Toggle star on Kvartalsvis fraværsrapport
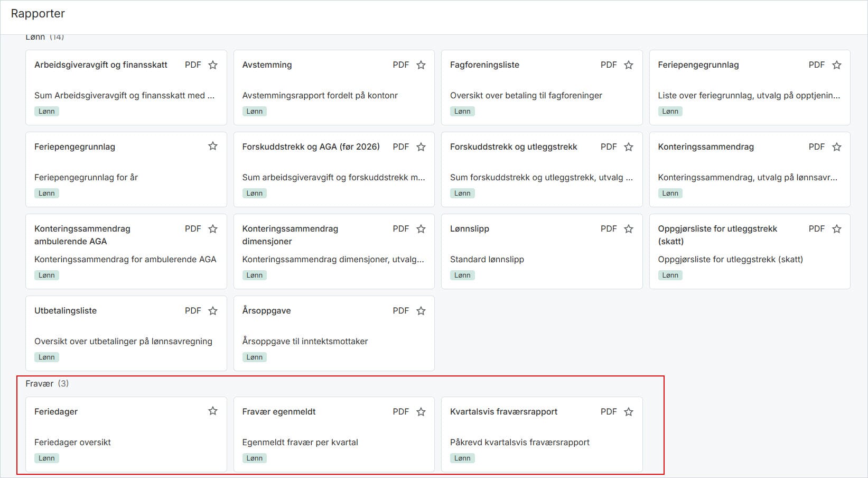Screen dimensions: 868x478 (x=629, y=412)
